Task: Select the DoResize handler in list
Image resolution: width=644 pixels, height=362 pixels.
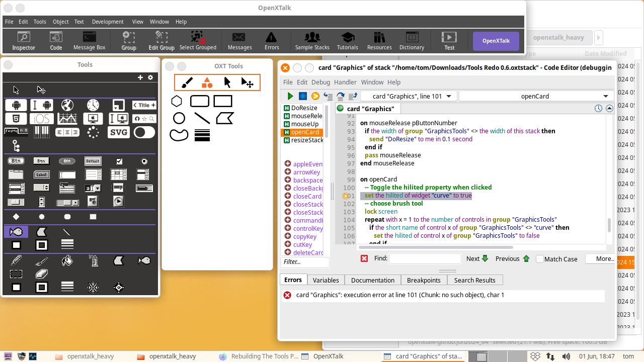Action: point(303,108)
